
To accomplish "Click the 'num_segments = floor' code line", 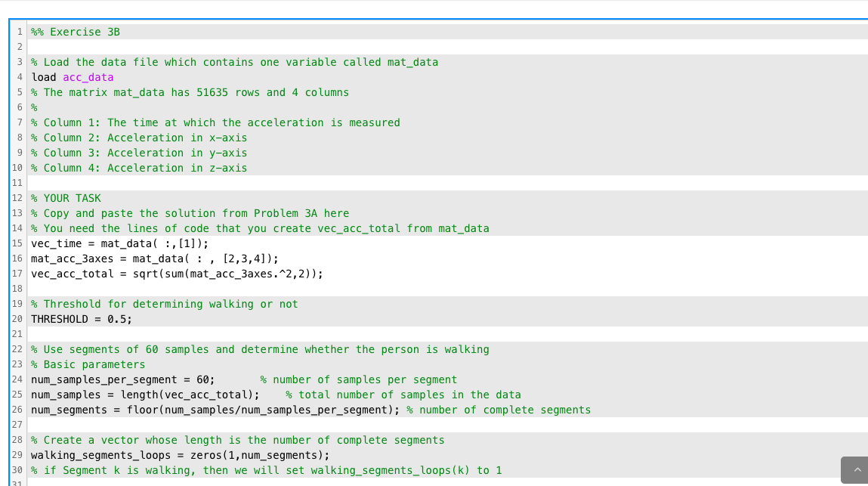I will [215, 410].
